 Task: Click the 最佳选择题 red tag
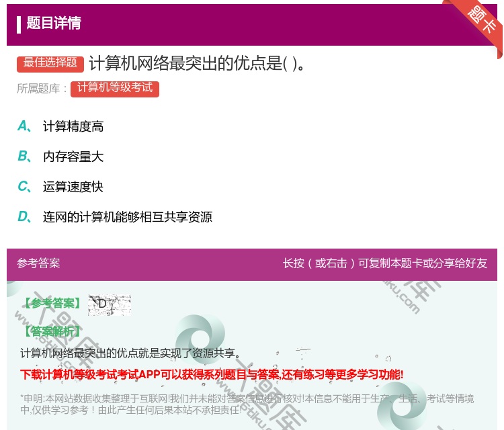pos(50,64)
